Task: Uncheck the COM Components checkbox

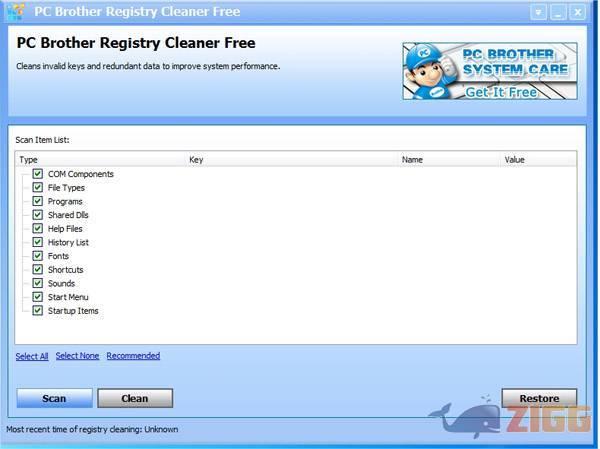Action: [38, 174]
